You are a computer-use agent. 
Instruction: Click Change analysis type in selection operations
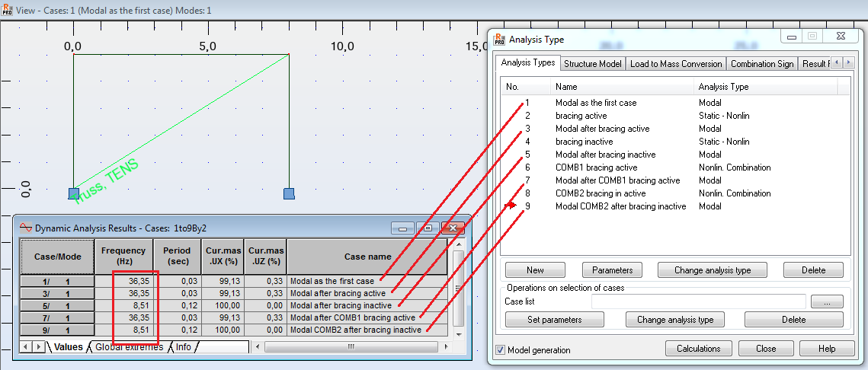click(x=675, y=319)
